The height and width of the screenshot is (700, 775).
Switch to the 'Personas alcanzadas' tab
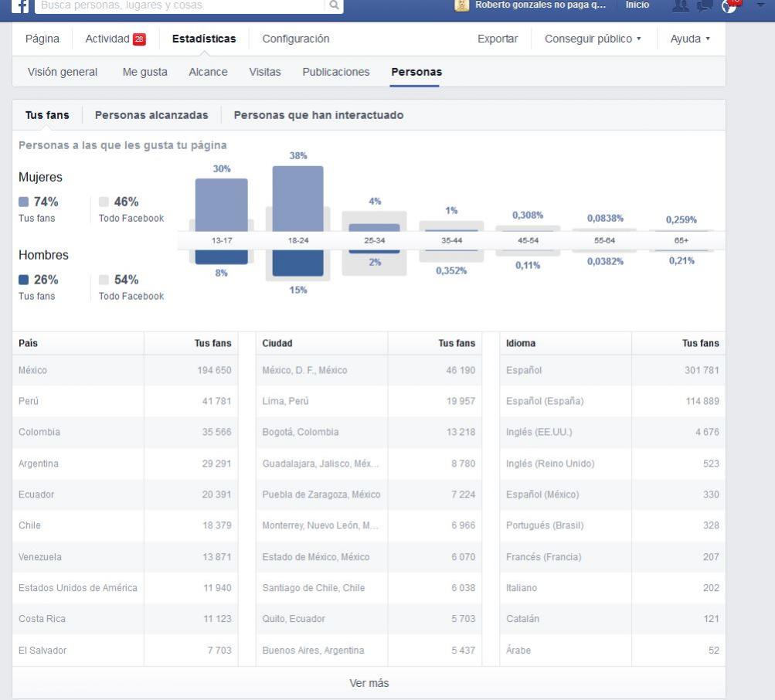click(x=151, y=115)
